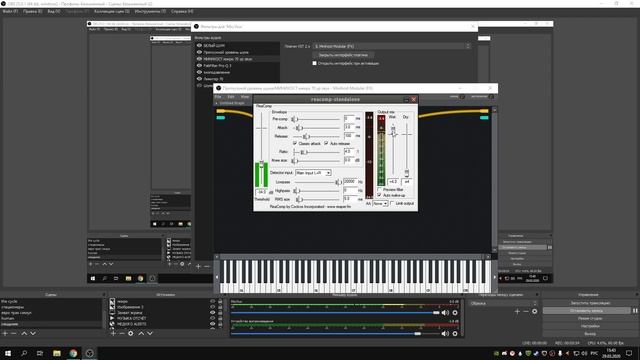The image size is (640, 360).
Task: Move the selected source down
Action: point(150,333)
